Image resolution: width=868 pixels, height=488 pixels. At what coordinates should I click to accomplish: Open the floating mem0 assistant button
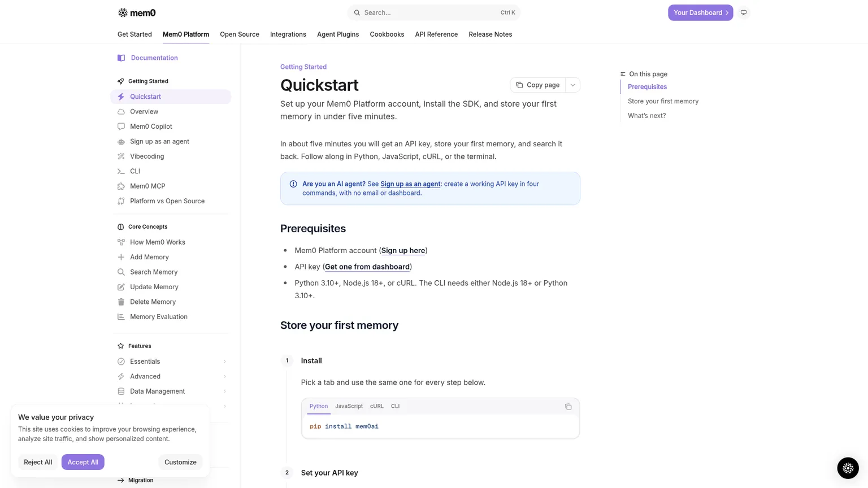tap(848, 468)
